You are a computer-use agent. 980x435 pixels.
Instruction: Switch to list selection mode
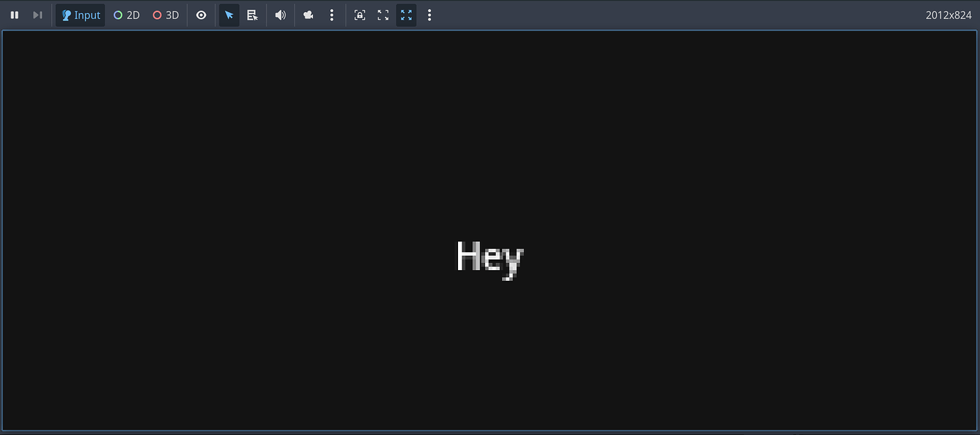pos(252,14)
